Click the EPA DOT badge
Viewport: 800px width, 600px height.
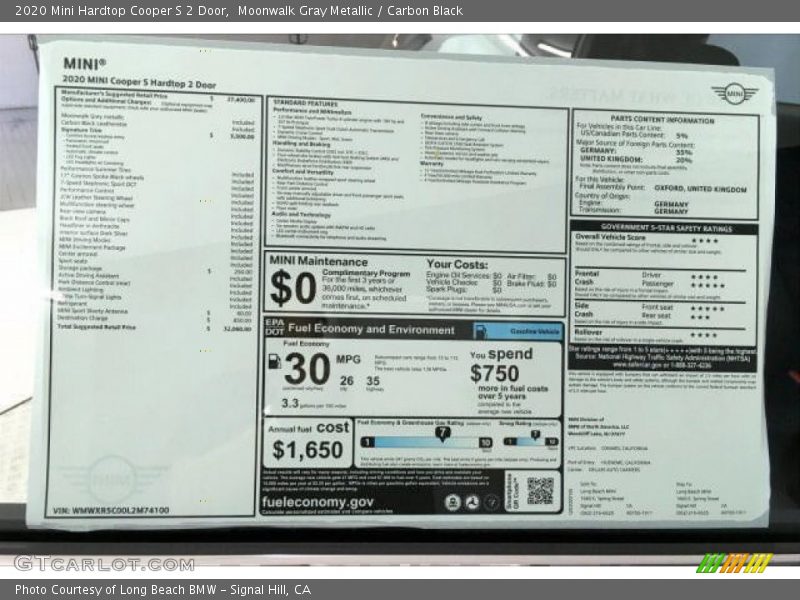pos(274,327)
